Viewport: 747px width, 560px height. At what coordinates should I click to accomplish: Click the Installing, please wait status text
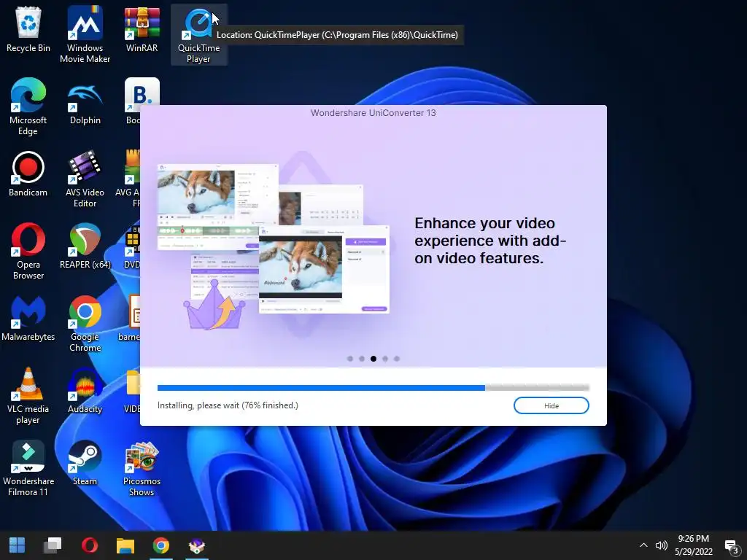228,405
